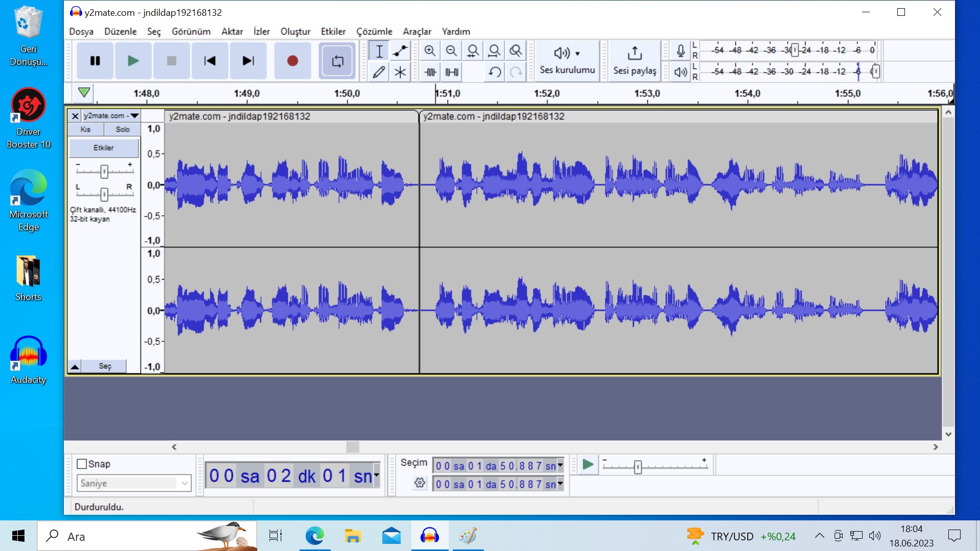
Task: Select the Draw (pencil) tool
Action: pyautogui.click(x=379, y=72)
